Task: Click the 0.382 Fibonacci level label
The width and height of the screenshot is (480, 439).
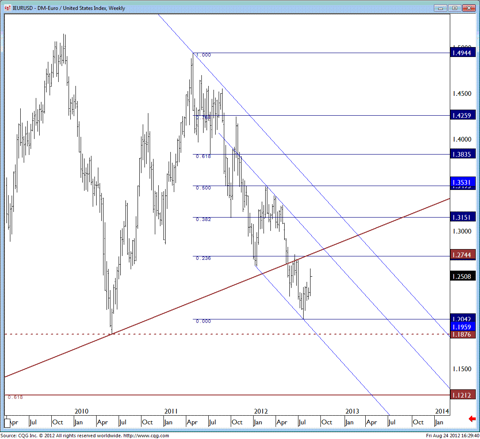Action: pyautogui.click(x=203, y=219)
